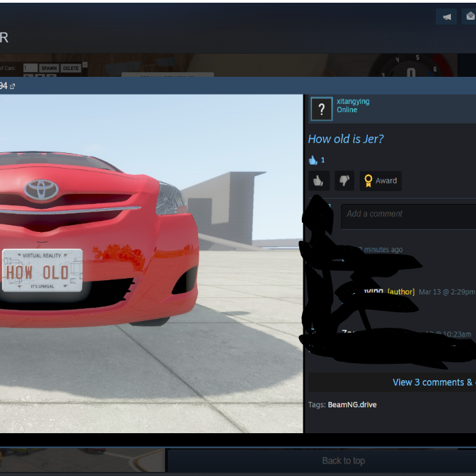476x476 pixels.
Task: Click the blue thumbs-up count icon
Action: [x=313, y=160]
